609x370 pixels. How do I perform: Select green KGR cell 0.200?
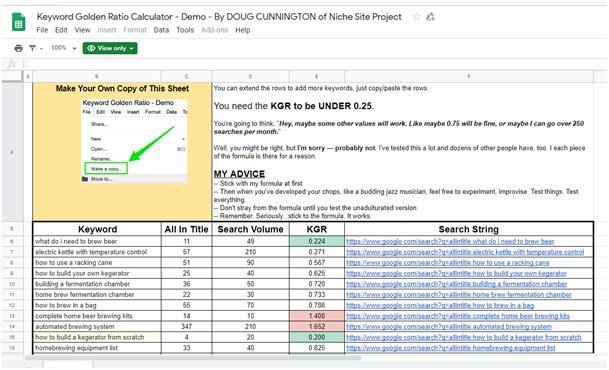317,337
